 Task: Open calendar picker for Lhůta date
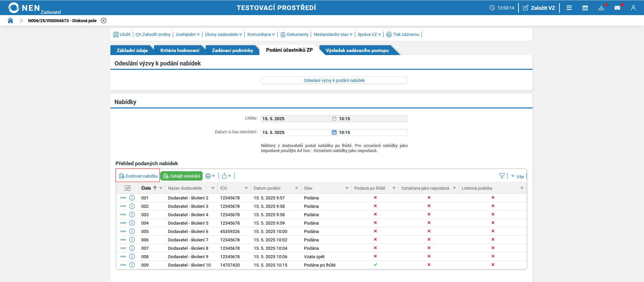(x=334, y=119)
